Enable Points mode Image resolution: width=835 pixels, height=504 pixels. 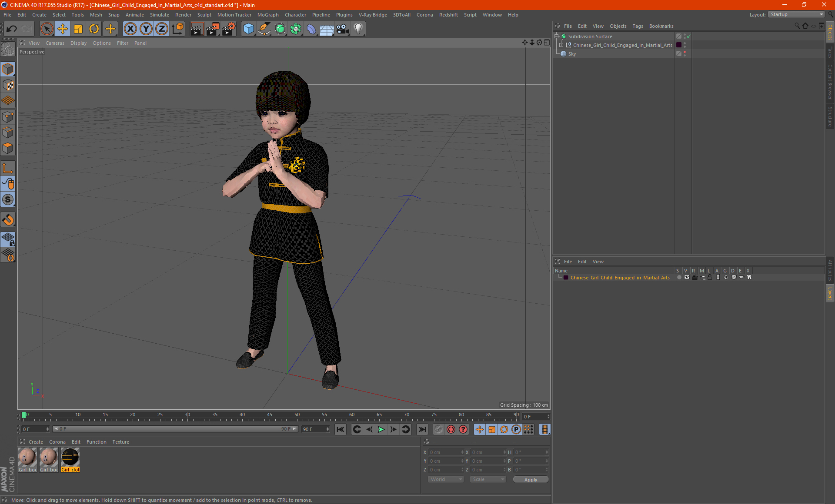pyautogui.click(x=8, y=117)
